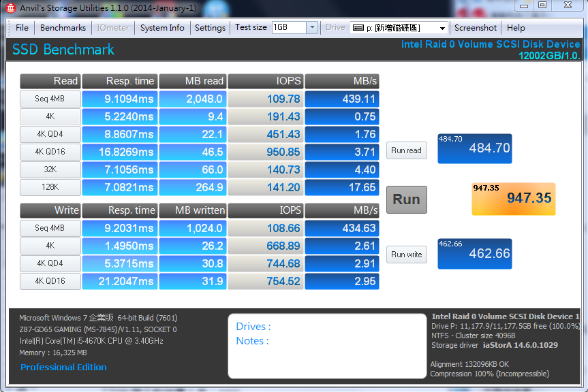The image size is (588, 392).
Task: Click the 17.65 MB/s cell
Action: [x=342, y=187]
